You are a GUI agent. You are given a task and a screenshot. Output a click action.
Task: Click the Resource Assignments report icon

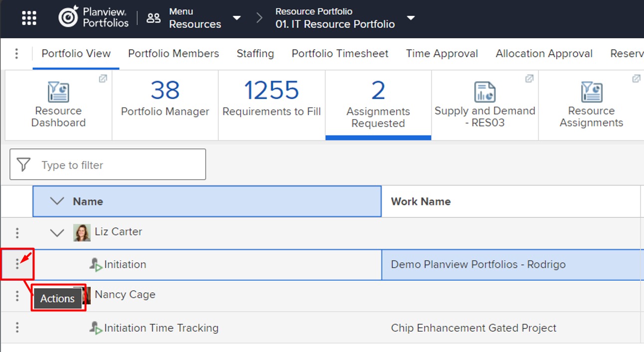(592, 92)
